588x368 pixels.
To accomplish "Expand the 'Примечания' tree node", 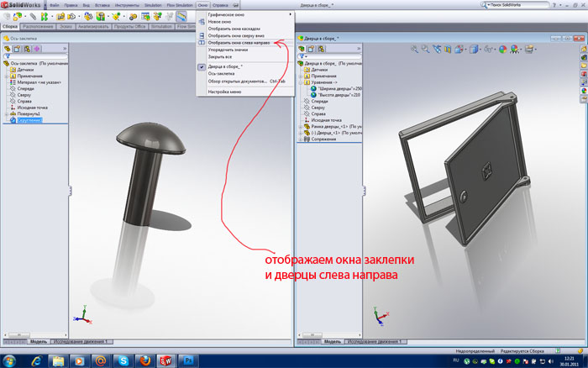I will click(x=7, y=76).
